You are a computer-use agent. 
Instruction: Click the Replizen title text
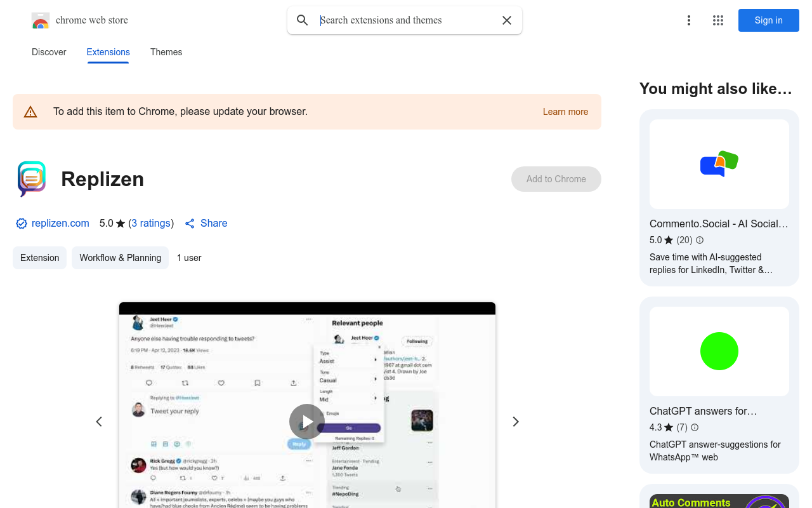[x=103, y=179]
